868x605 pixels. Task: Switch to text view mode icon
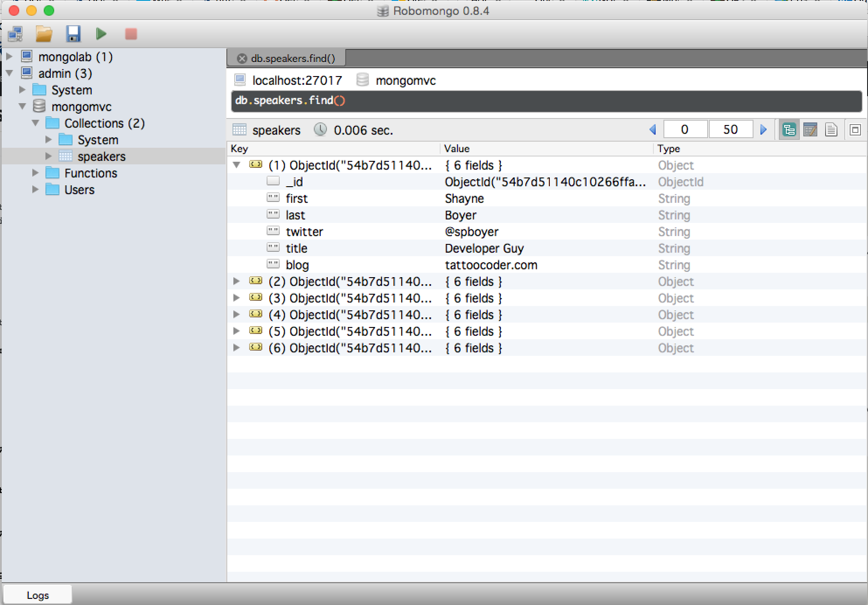(831, 130)
